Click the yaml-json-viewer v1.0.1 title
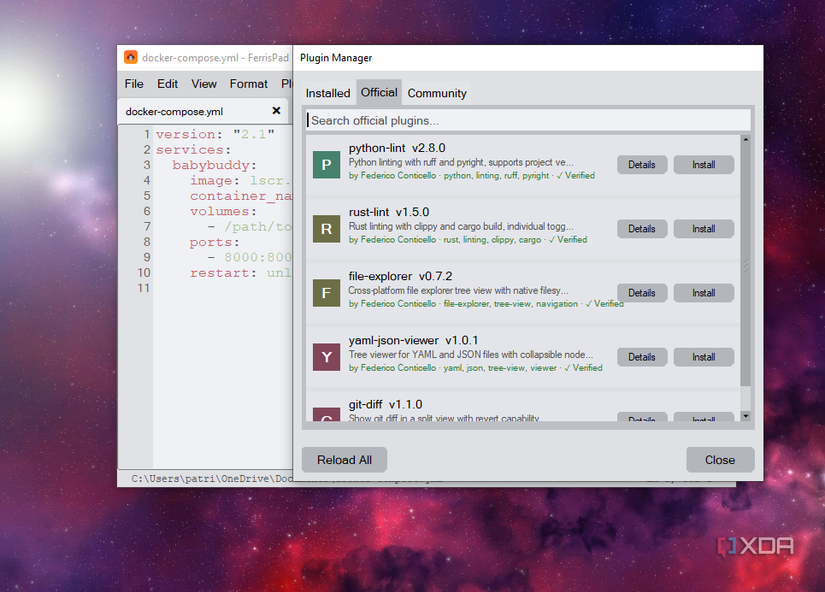Viewport: 825px width, 592px height. [414, 341]
